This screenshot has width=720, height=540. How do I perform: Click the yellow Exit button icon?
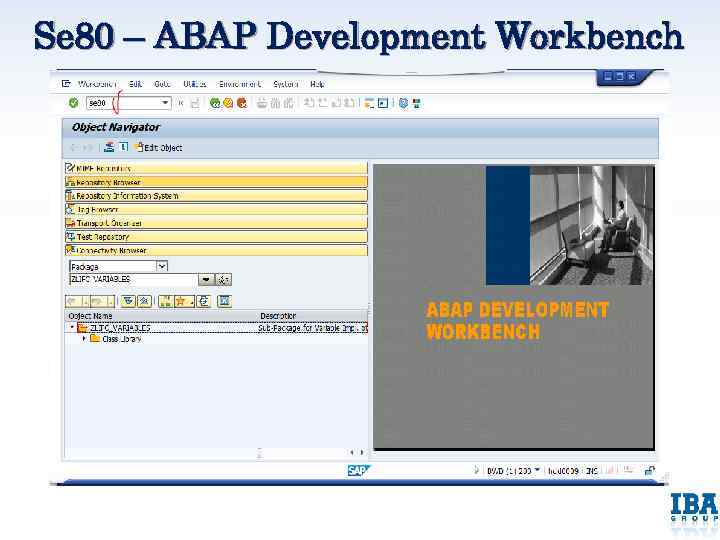pyautogui.click(x=228, y=103)
